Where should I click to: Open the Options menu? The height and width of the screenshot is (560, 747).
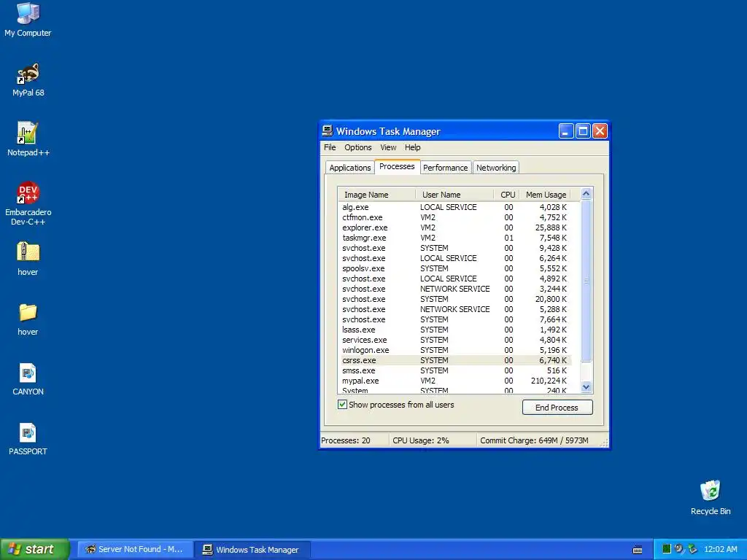pyautogui.click(x=357, y=147)
